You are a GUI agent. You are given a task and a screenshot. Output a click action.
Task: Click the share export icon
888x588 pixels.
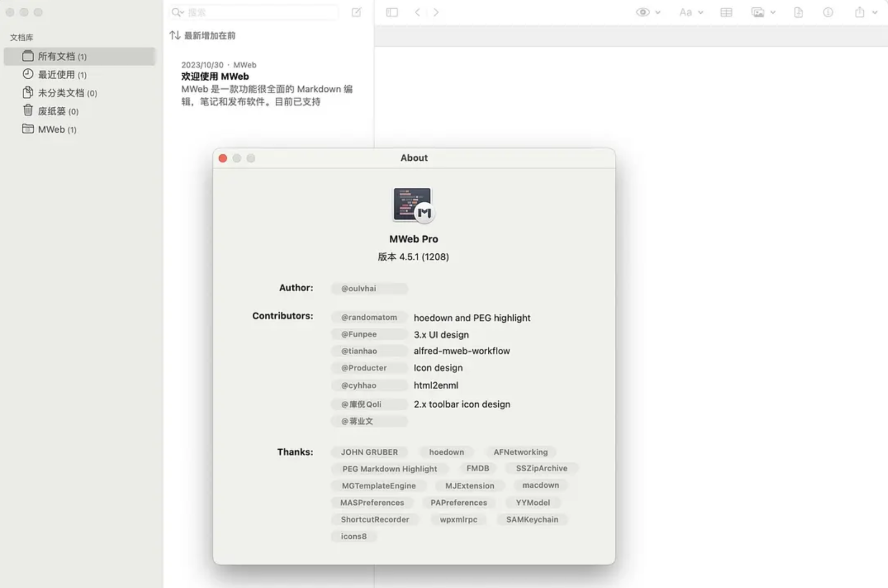pos(859,12)
